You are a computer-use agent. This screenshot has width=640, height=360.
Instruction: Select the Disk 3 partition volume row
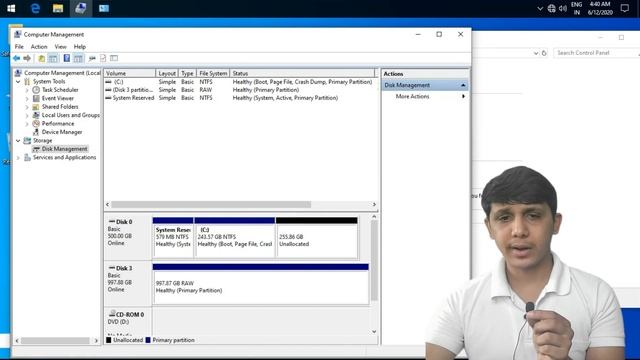click(240, 90)
